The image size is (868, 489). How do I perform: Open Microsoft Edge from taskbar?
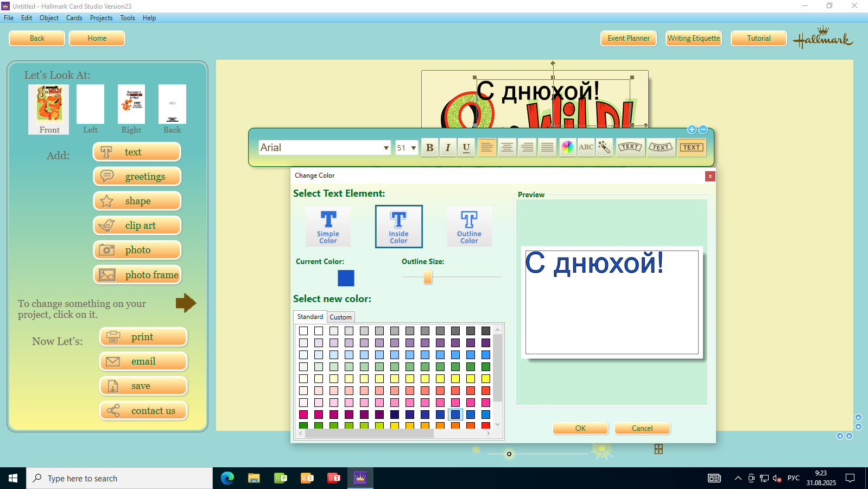227,478
